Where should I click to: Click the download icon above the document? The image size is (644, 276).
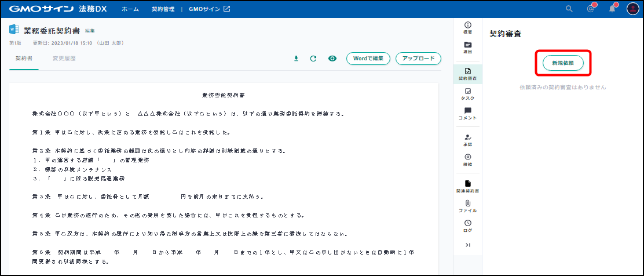point(297,59)
